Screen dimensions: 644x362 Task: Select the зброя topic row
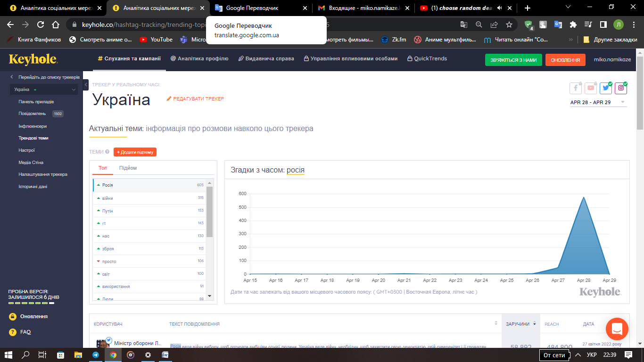click(150, 249)
